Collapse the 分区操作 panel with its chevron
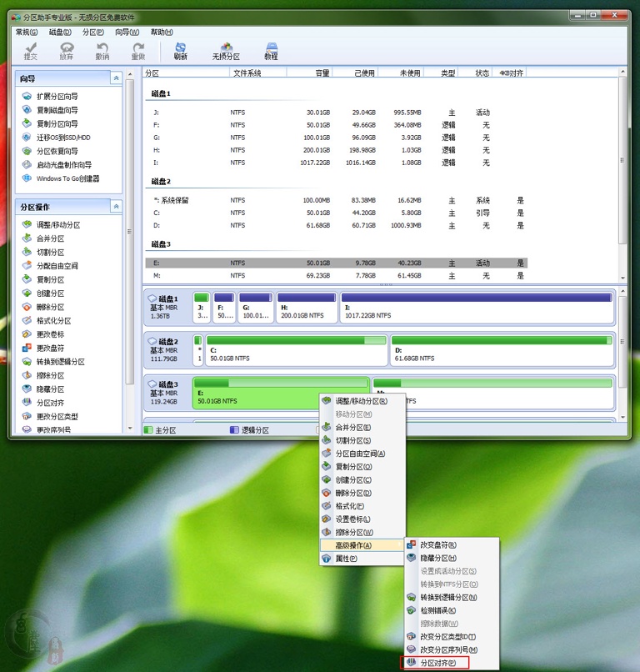 point(116,207)
